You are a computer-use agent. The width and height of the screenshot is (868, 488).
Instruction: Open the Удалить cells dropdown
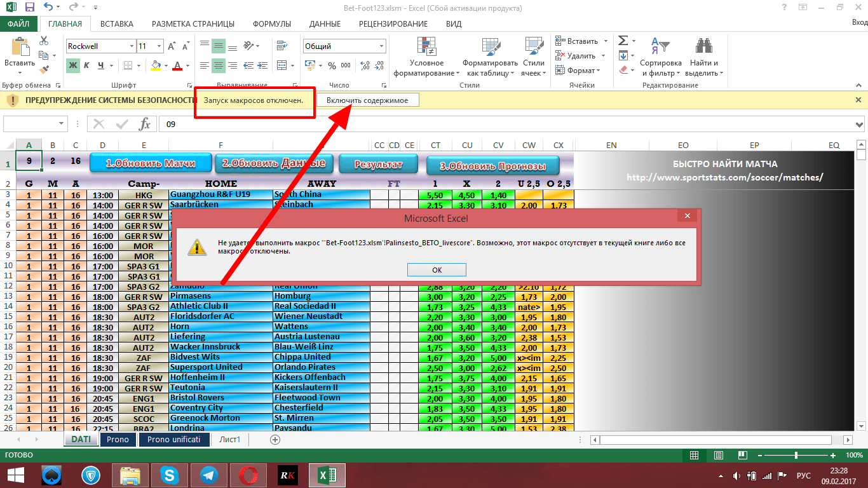(x=604, y=56)
